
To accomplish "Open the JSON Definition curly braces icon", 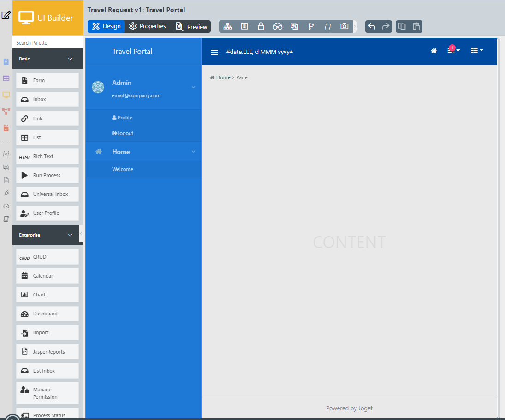I will (327, 27).
